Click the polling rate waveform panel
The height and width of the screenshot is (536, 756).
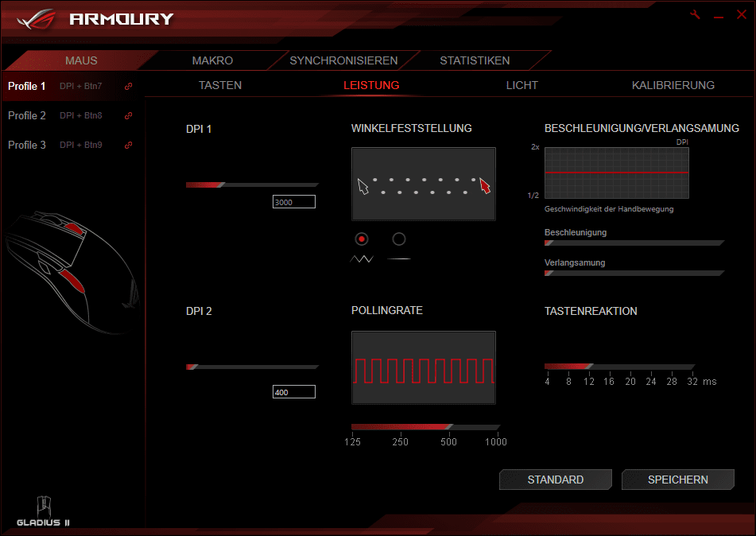424,367
